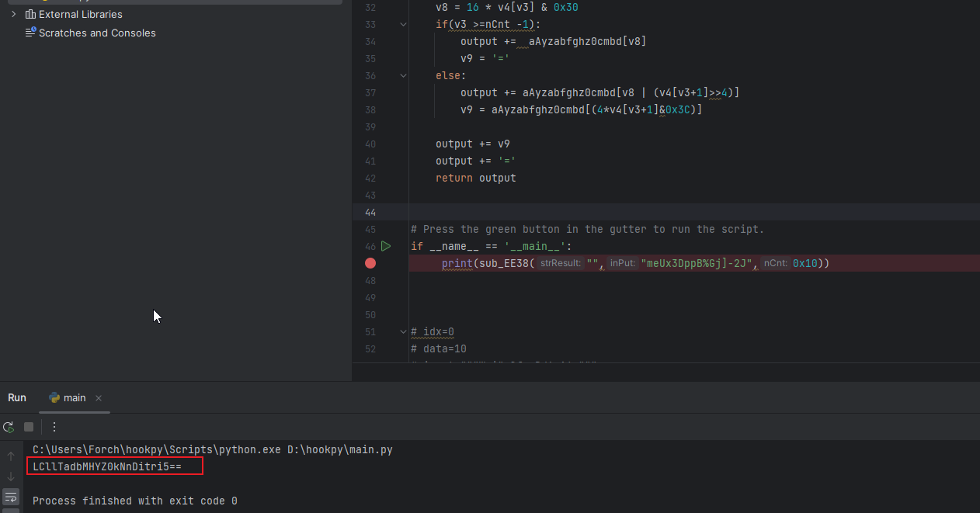Click the square Stop process icon
Viewport: 980px width, 513px height.
29,427
